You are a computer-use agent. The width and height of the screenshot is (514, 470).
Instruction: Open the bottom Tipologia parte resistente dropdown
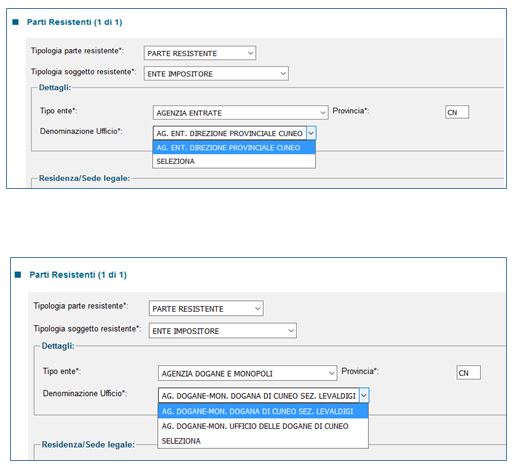click(206, 309)
